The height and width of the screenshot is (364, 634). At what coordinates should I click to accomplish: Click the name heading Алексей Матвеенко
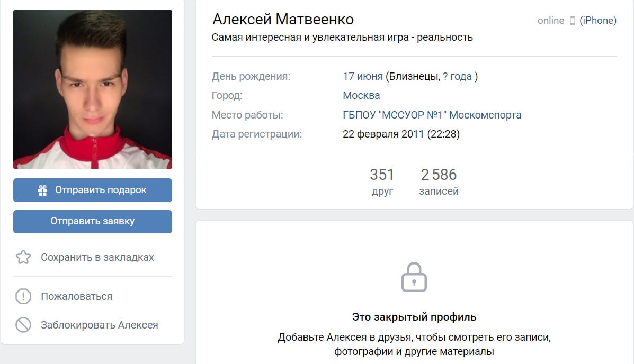click(283, 20)
